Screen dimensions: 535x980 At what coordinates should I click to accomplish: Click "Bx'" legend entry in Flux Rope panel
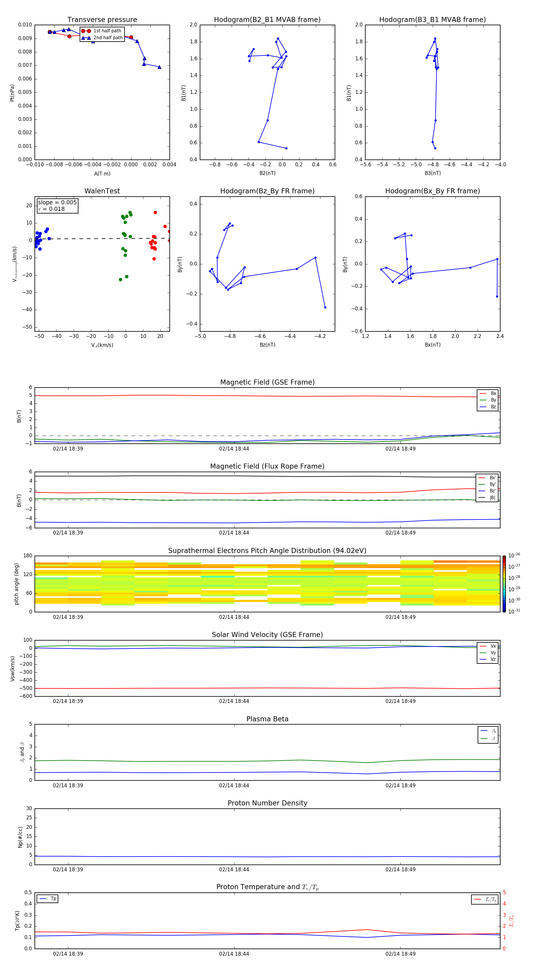click(487, 478)
